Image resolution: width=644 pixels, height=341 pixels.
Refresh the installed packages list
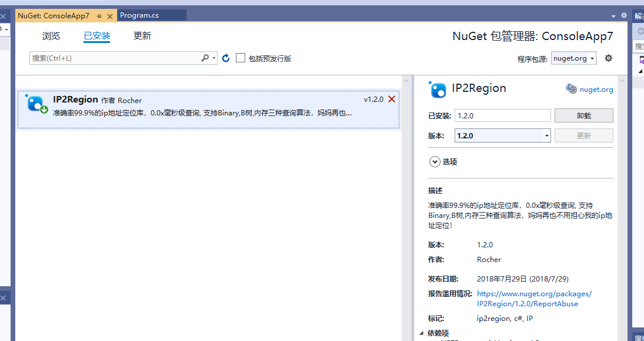226,58
